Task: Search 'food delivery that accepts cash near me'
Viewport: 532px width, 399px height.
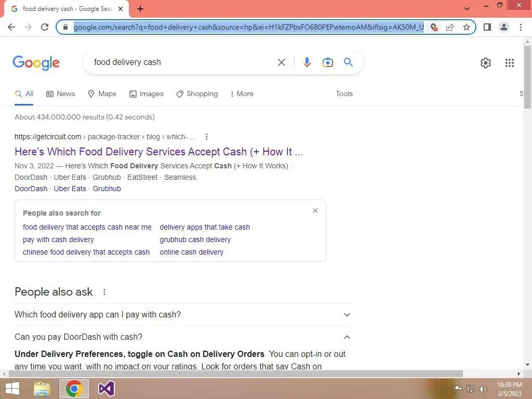Action: [x=87, y=228]
